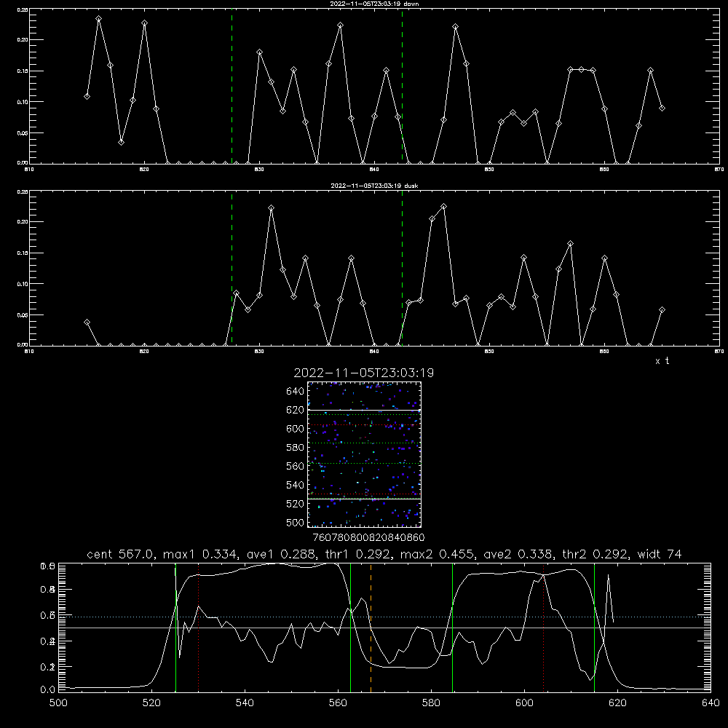728x728 pixels.
Task: Click the dusk plot peak diamond near x 846
Action: pos(443,206)
